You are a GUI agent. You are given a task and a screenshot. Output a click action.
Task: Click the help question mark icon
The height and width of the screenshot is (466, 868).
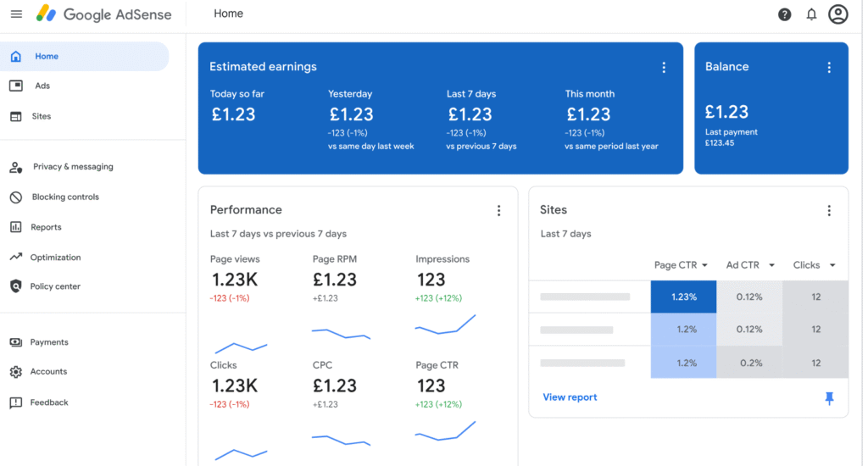(x=784, y=14)
